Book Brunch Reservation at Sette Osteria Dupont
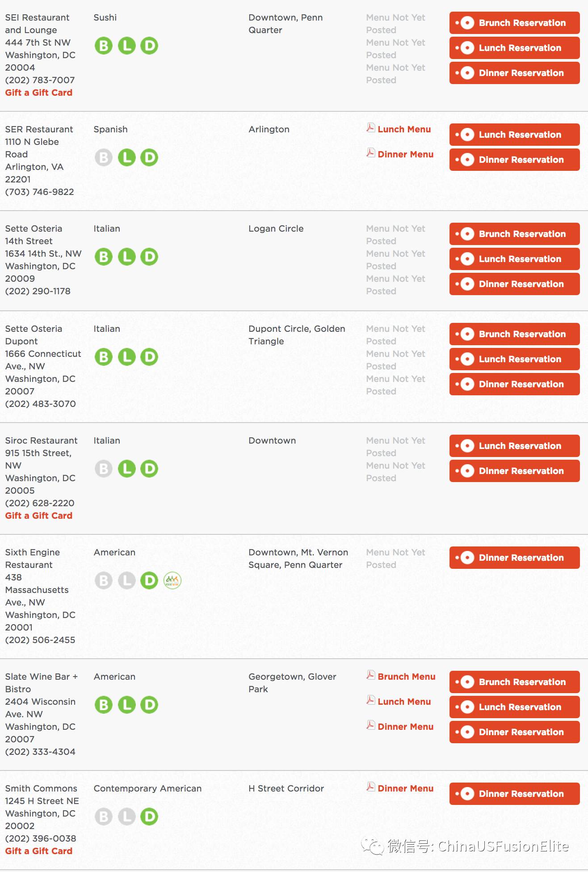This screenshot has width=588, height=872. pos(515,334)
